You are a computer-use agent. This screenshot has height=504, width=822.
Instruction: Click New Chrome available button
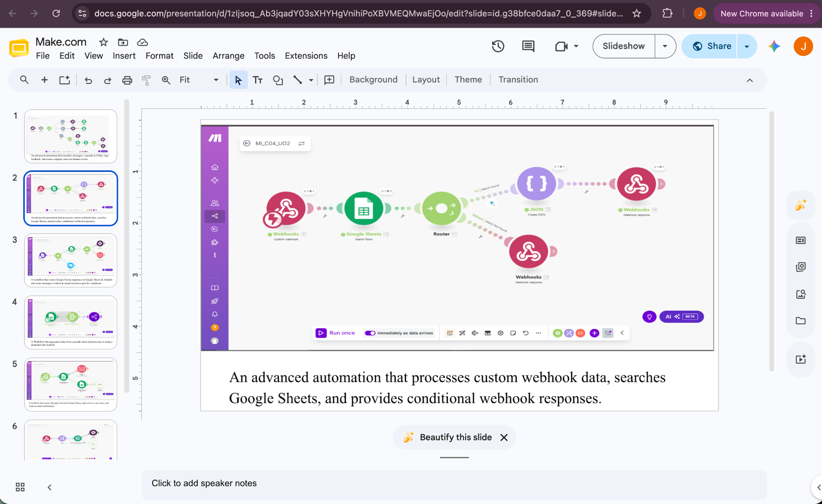762,13
